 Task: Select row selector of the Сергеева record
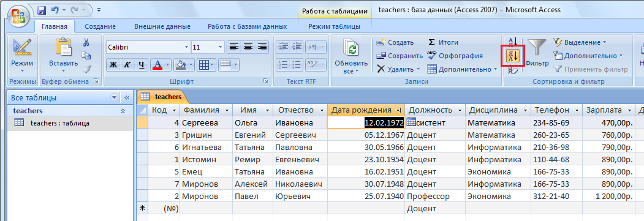(x=142, y=122)
